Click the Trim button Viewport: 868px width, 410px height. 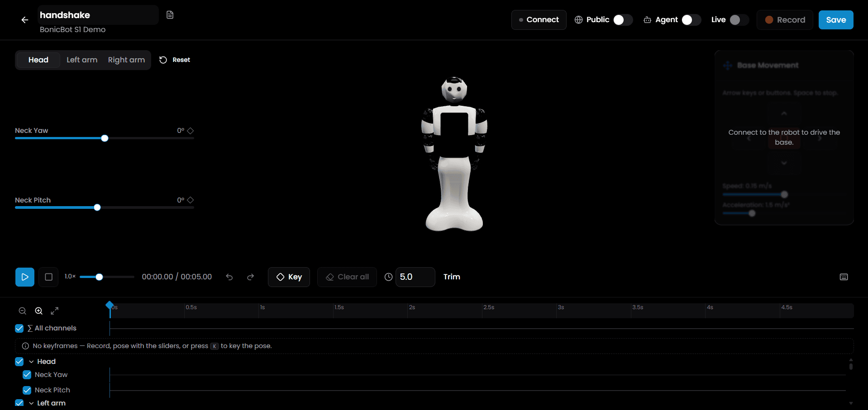pos(452,277)
